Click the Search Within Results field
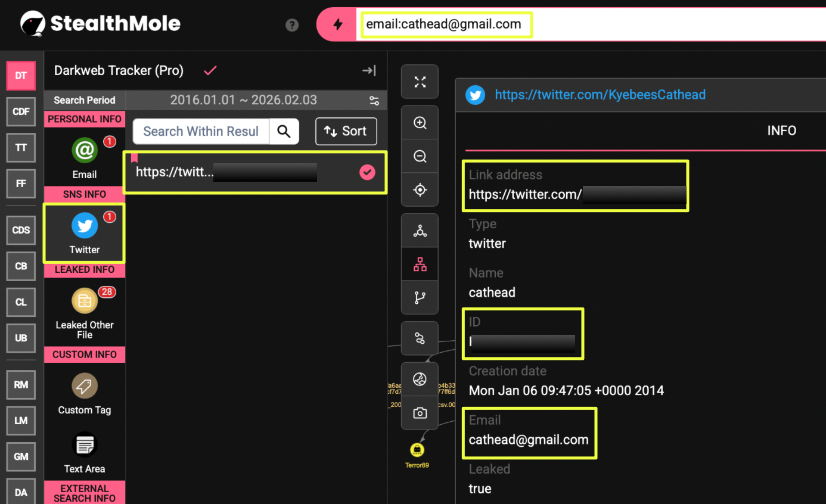The width and height of the screenshot is (826, 504). (201, 131)
